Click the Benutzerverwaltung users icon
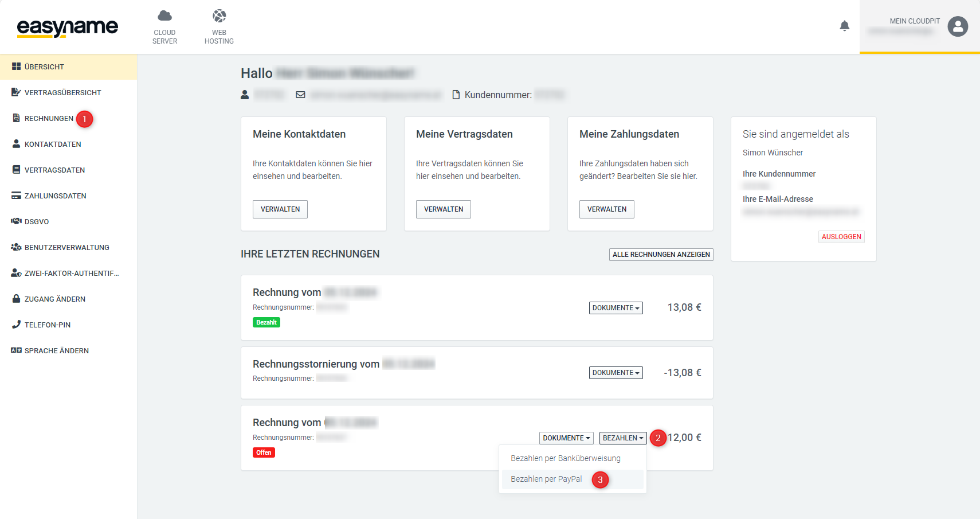 16,247
